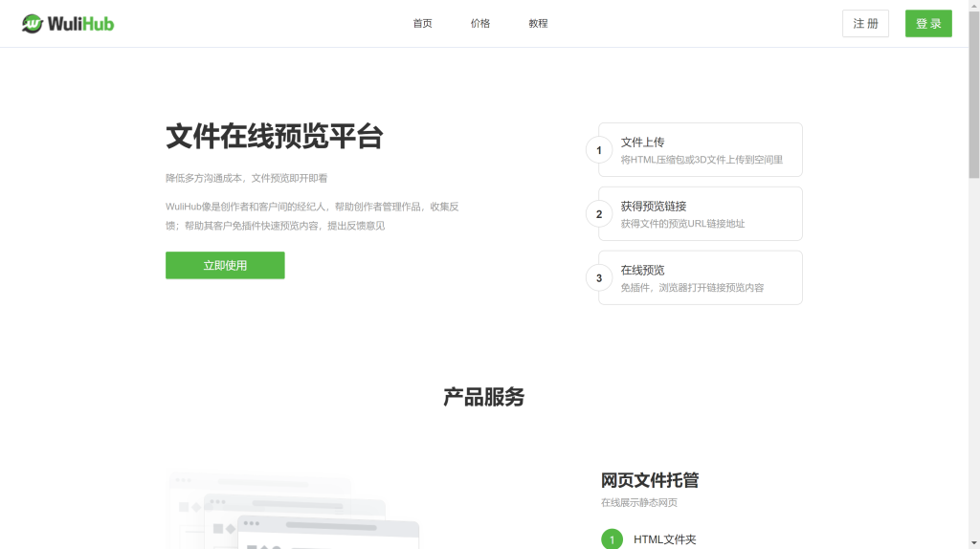Click the green badge beside HTML文件夹
The height and width of the screenshot is (549, 980).
(x=612, y=539)
